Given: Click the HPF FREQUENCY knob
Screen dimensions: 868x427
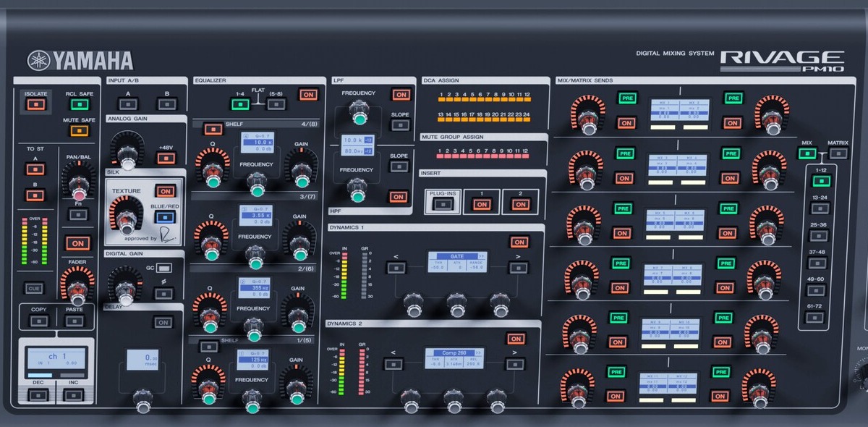Looking at the screenshot, I should [x=356, y=192].
